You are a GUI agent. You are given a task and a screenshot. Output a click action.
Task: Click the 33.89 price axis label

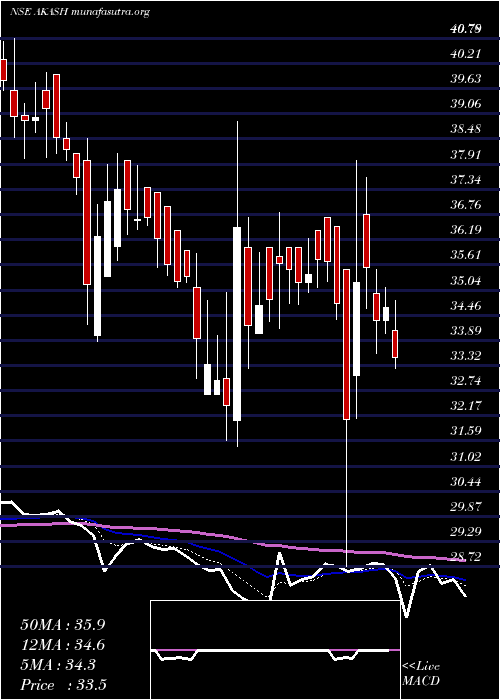tap(466, 331)
